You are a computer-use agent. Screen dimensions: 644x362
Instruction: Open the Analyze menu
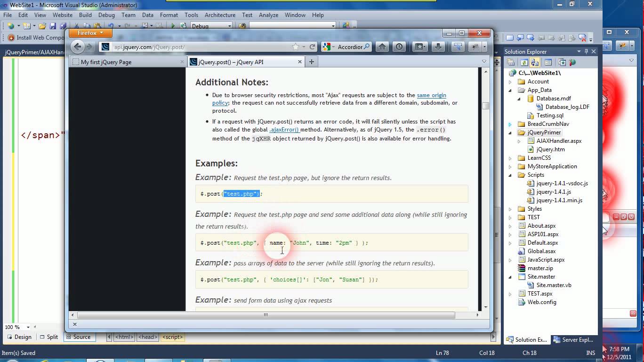268,15
